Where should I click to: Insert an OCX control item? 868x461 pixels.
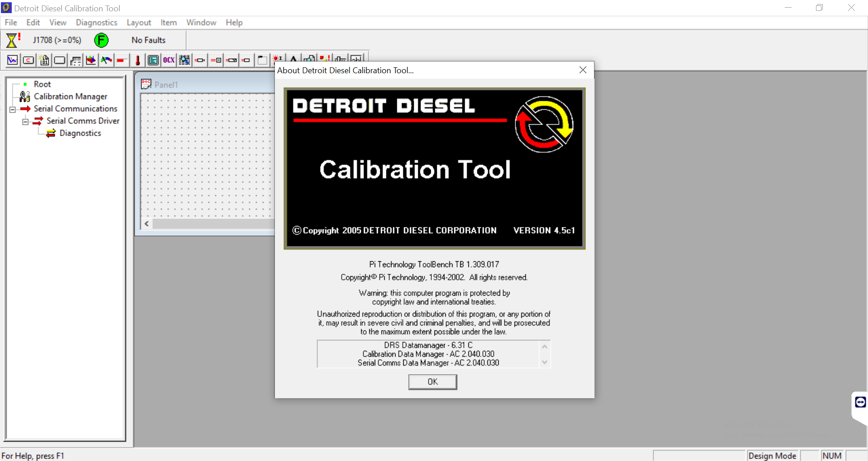pyautogui.click(x=169, y=60)
